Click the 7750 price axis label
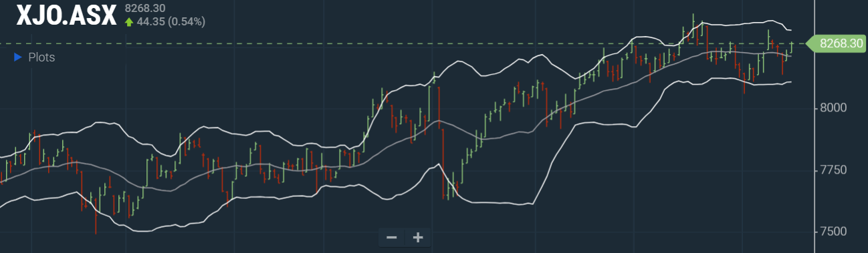 [x=833, y=170]
